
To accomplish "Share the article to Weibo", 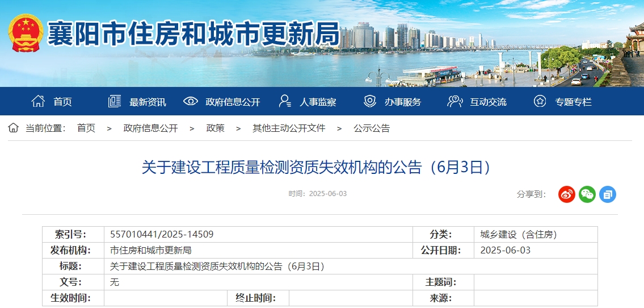I will click(566, 194).
